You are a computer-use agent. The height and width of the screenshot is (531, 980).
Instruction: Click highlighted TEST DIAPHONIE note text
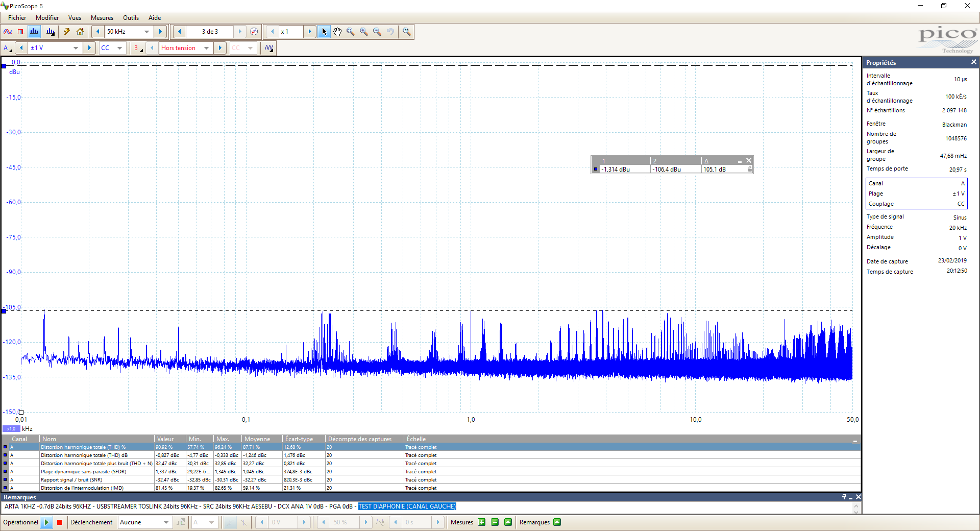407,506
